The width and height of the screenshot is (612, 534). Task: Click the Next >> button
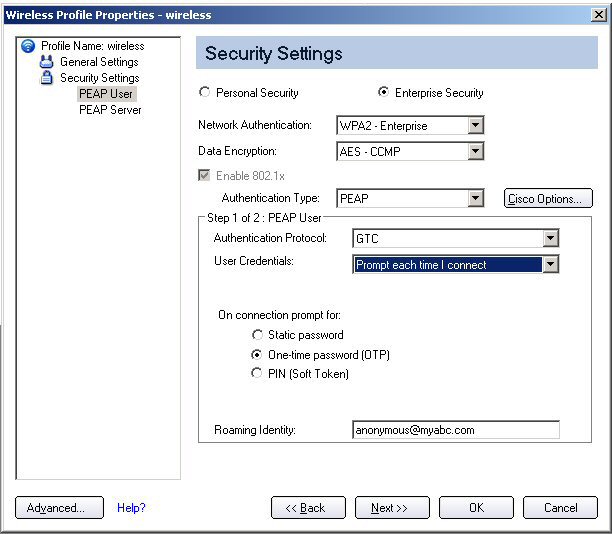click(392, 507)
